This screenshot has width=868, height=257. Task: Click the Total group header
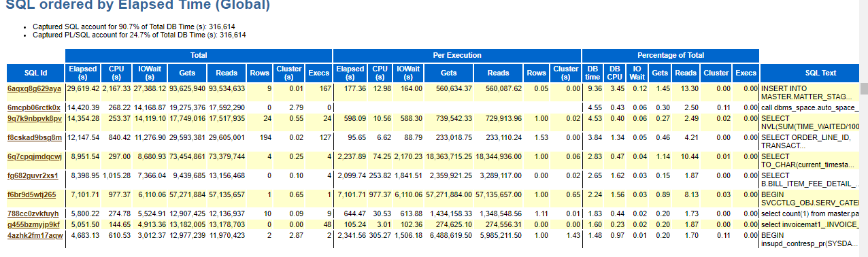point(199,55)
